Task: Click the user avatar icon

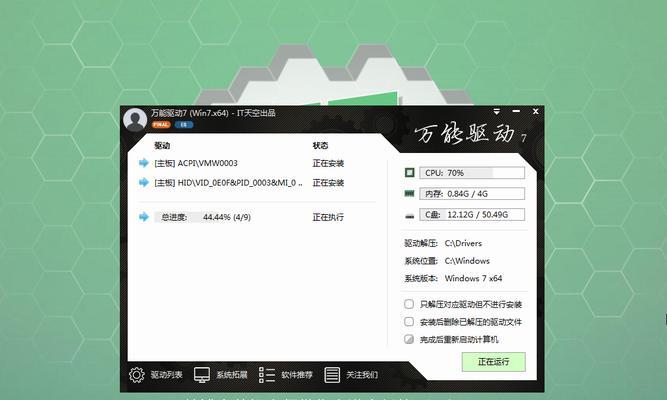Action: point(135,120)
